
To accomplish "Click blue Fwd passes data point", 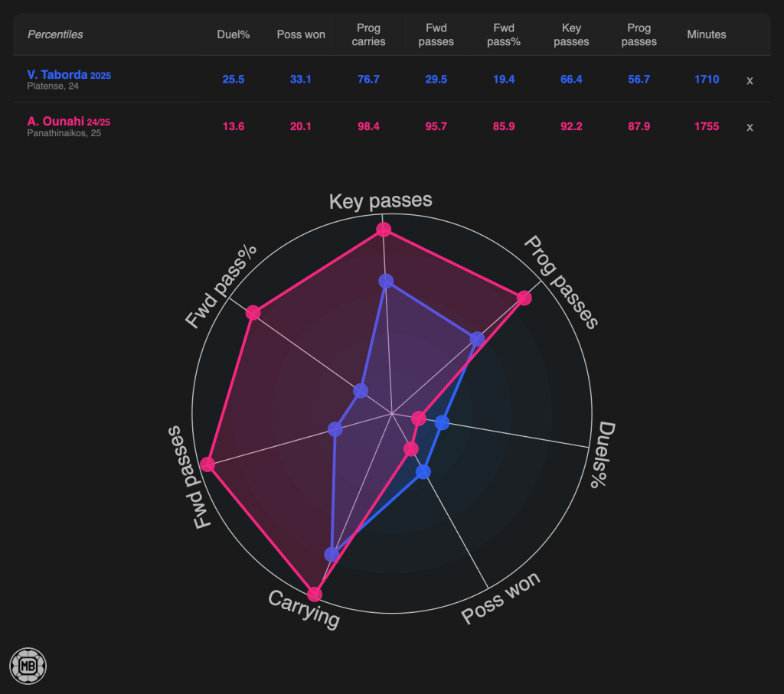I will pos(335,428).
